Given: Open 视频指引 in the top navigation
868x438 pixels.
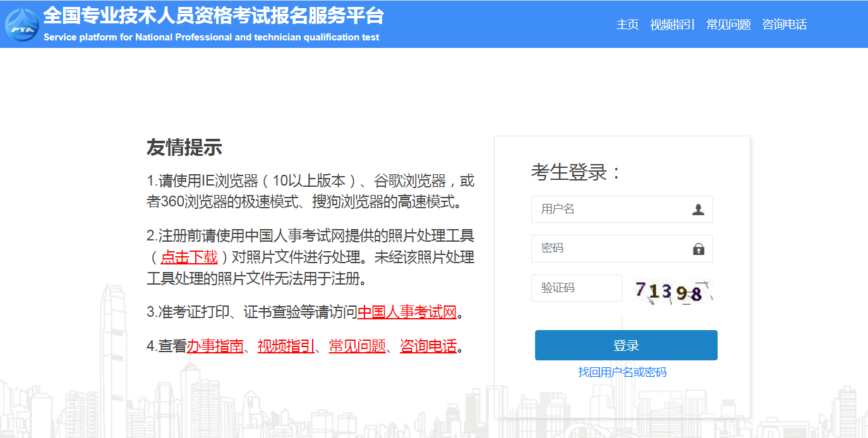Looking at the screenshot, I should [672, 25].
